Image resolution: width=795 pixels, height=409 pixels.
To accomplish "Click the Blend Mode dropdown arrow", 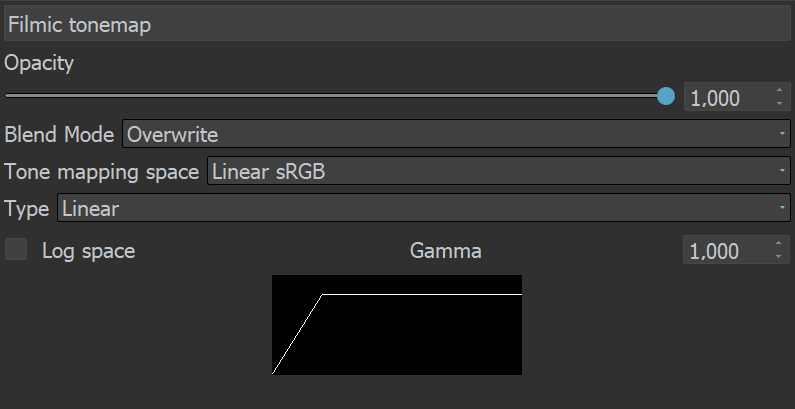I will tap(781, 134).
